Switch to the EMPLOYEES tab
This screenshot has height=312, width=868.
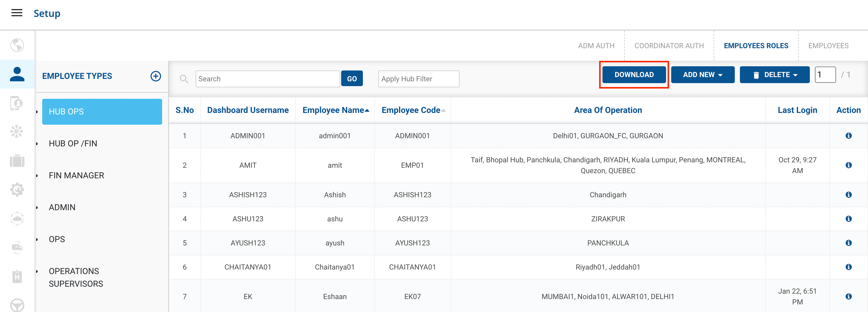pos(828,46)
